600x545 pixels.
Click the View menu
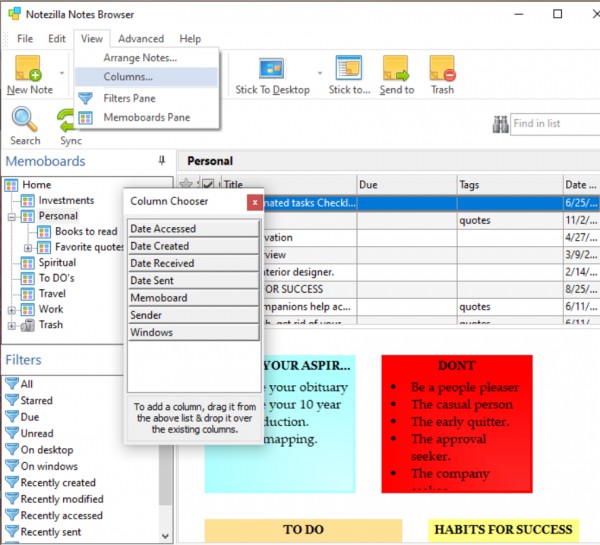92,39
